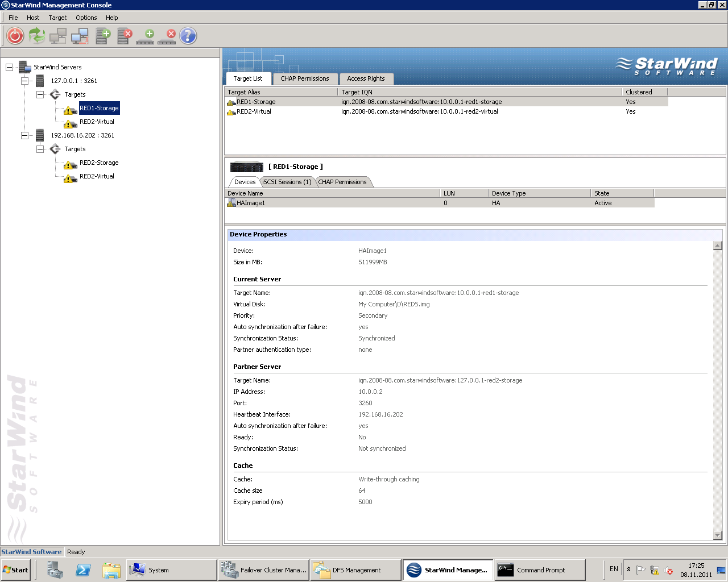Click the warning icon beside RED2-Storage in tree
Viewport: 728px width, 582px height.
(x=71, y=164)
